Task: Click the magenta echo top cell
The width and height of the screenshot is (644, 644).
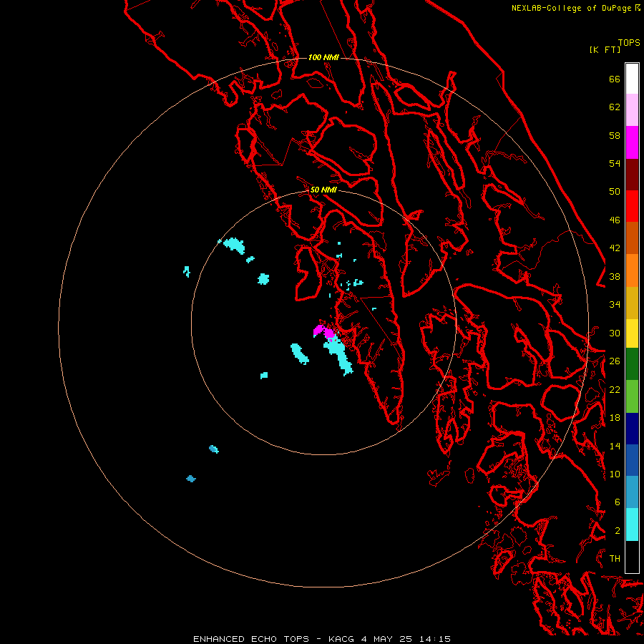Action: click(323, 331)
